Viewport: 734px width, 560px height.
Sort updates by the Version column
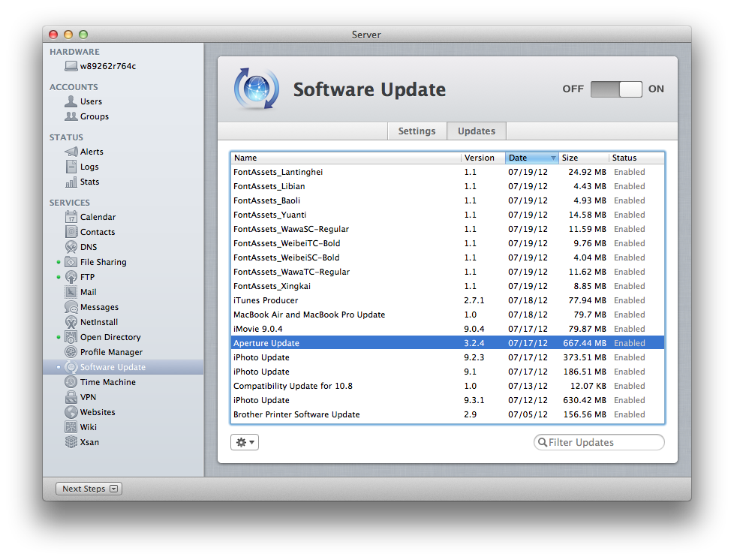pyautogui.click(x=483, y=158)
